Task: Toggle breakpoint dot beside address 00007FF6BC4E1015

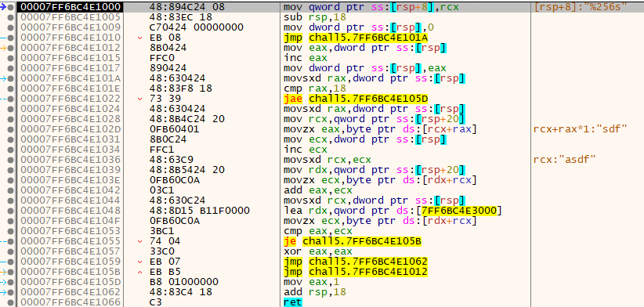Action: tap(11, 58)
